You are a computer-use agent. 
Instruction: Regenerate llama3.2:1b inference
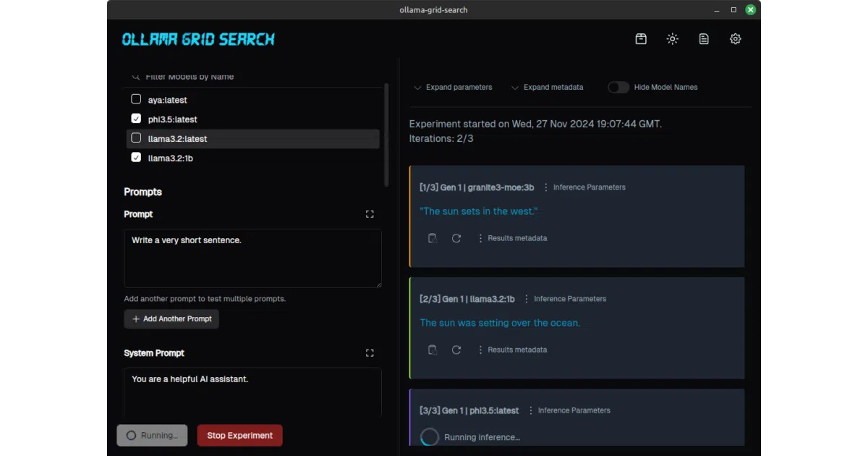[x=456, y=350]
